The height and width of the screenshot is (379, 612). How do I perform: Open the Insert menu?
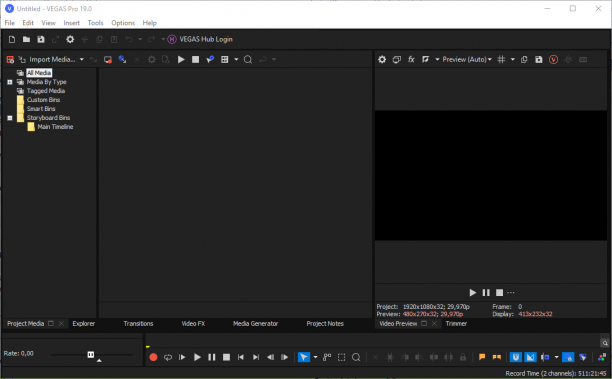[x=71, y=23]
